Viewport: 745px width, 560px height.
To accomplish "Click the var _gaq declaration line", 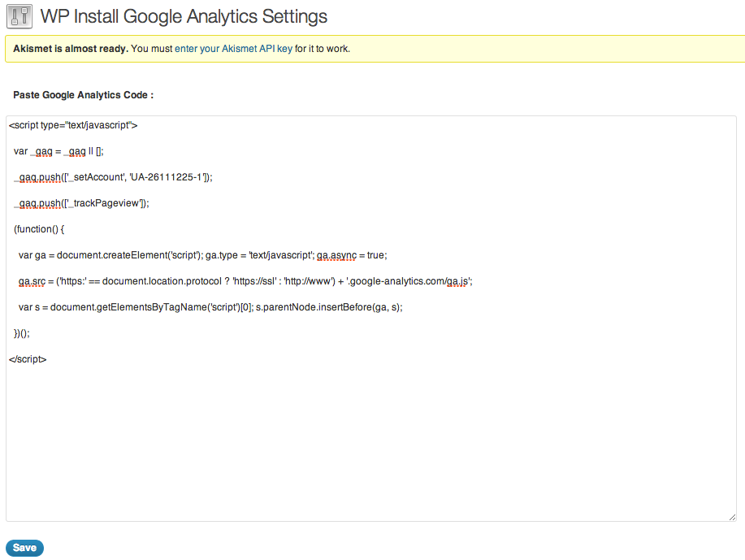I will pos(58,152).
